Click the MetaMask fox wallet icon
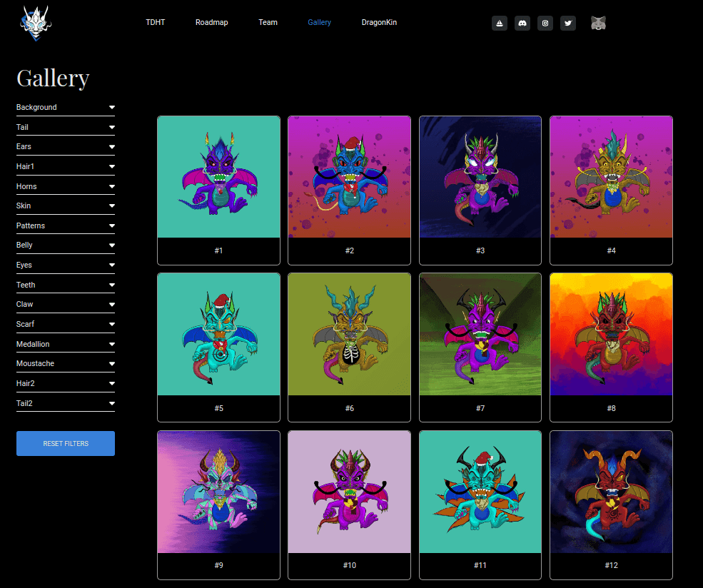Screen dimensions: 703x588 (599, 23)
